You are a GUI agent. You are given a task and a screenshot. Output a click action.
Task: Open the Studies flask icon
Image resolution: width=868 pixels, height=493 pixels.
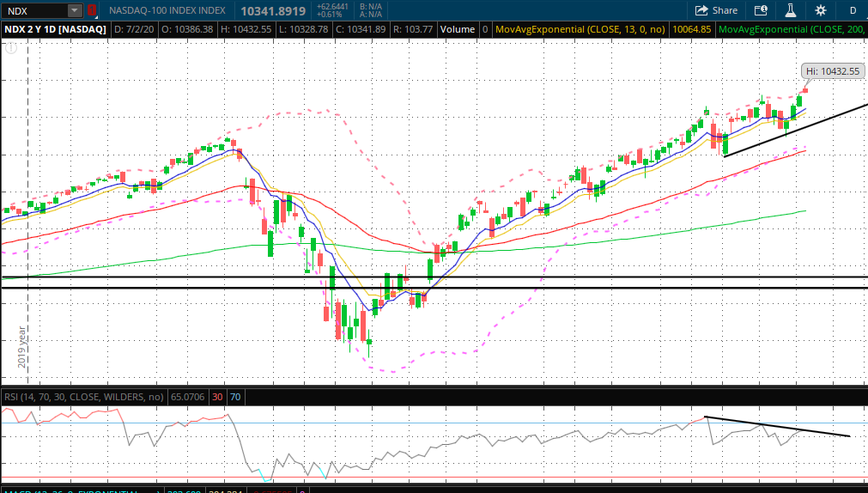[790, 10]
